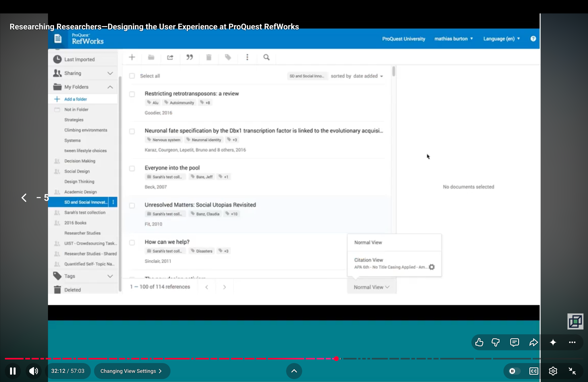588x382 pixels.
Task: Dislike the video with thumbs down
Action: tap(496, 342)
